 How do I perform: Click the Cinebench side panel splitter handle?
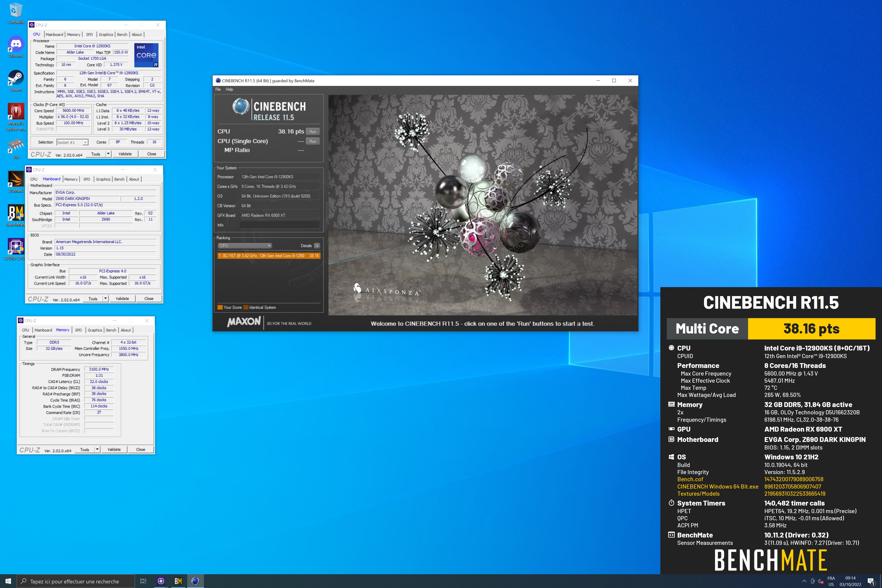326,212
